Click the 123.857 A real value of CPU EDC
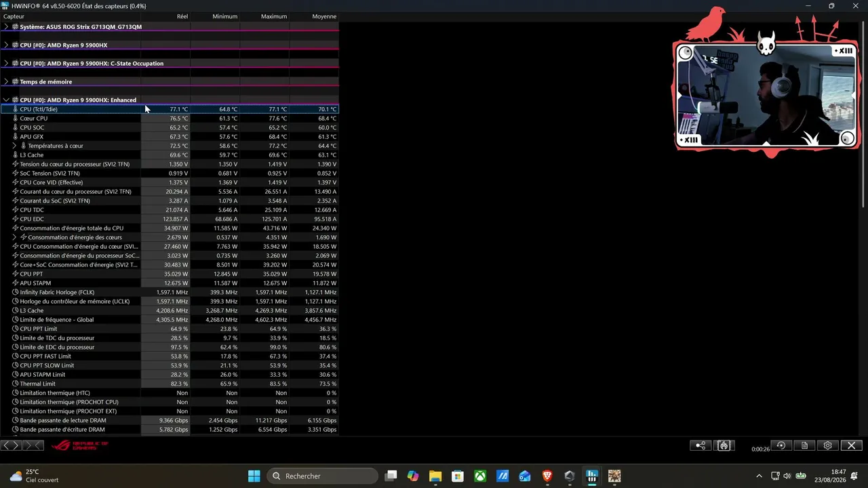The height and width of the screenshot is (488, 868). (x=176, y=219)
